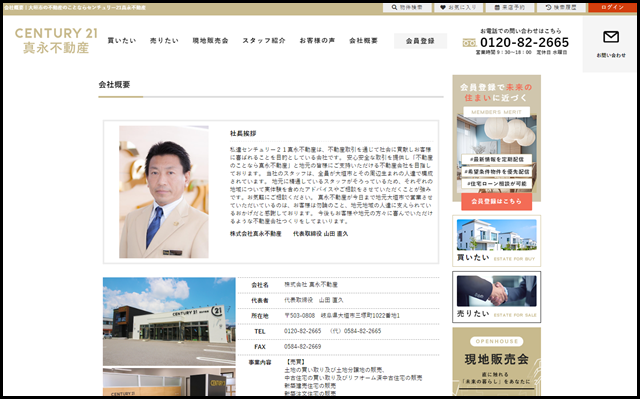Open スタッフ紹介 menu item
The width and height of the screenshot is (640, 399).
[x=264, y=40]
